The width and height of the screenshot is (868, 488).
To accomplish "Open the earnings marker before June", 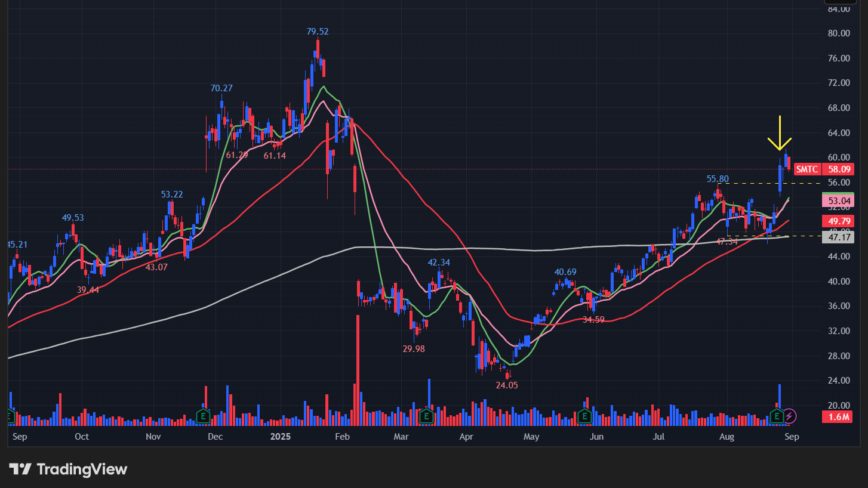I will pos(585,415).
